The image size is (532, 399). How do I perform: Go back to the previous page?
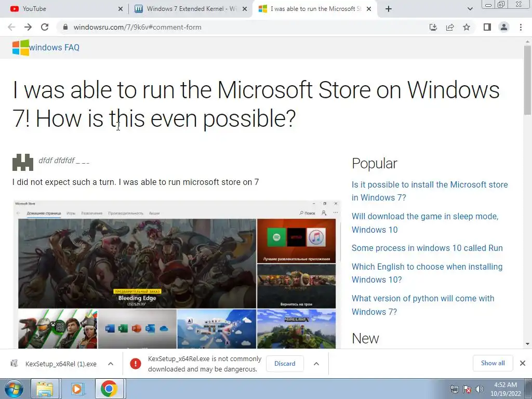coord(11,27)
